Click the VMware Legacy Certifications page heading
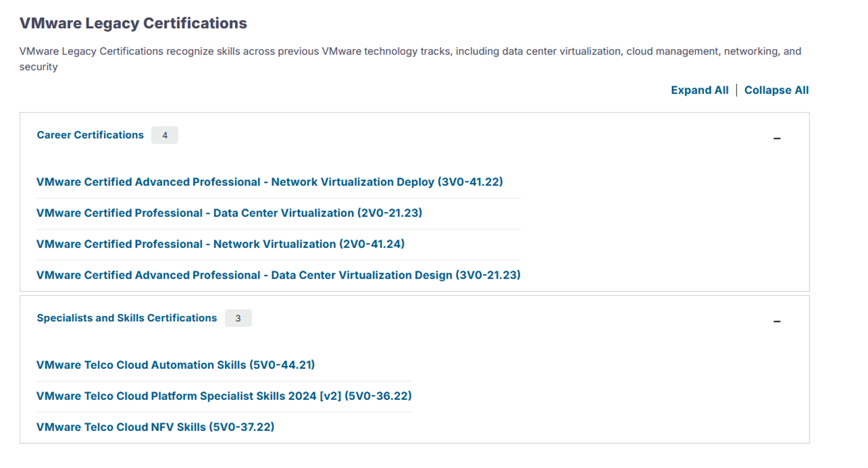The image size is (868, 468). click(133, 24)
